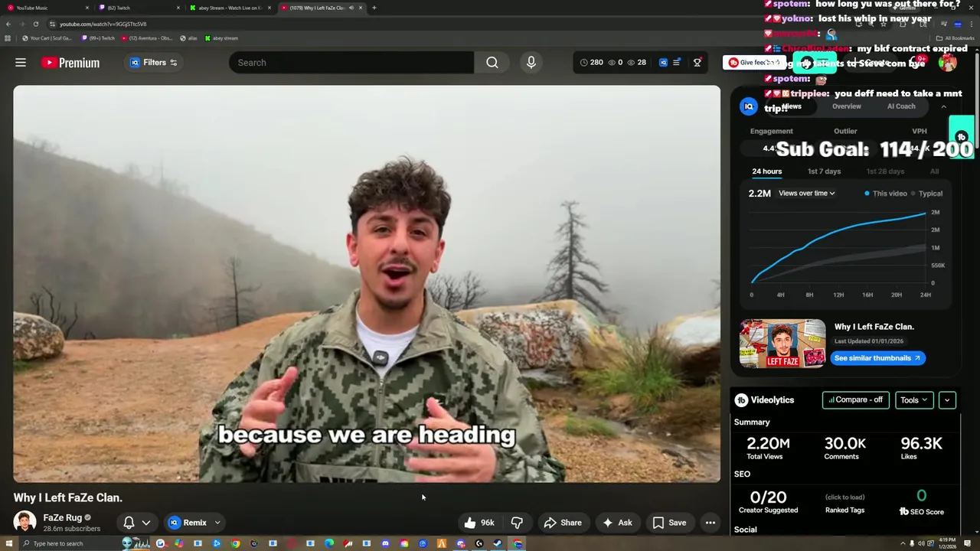This screenshot has width=980, height=551.
Task: Go to YouTube Premium home logo
Action: 70,63
